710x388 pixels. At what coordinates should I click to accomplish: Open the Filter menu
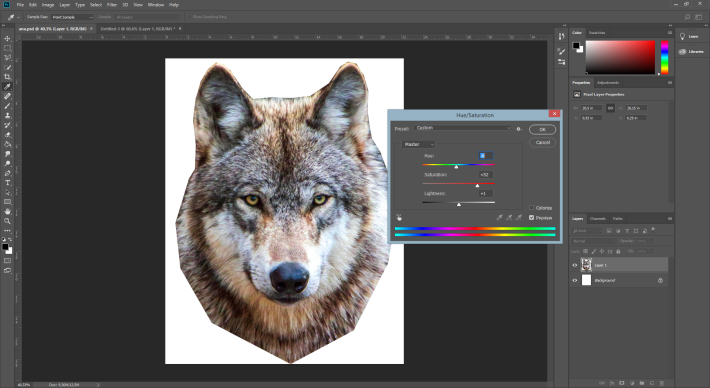[112, 5]
